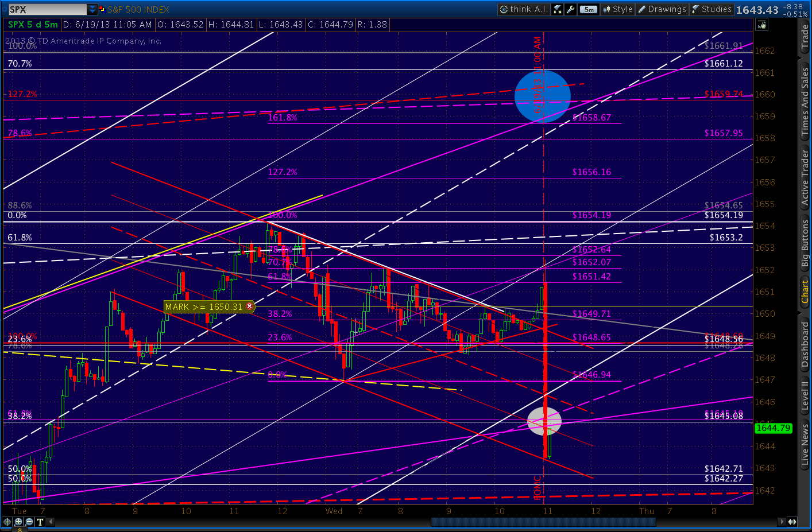This screenshot has height=532, width=812.
Task: Click the $1645.08 price level label
Action: [x=724, y=415]
